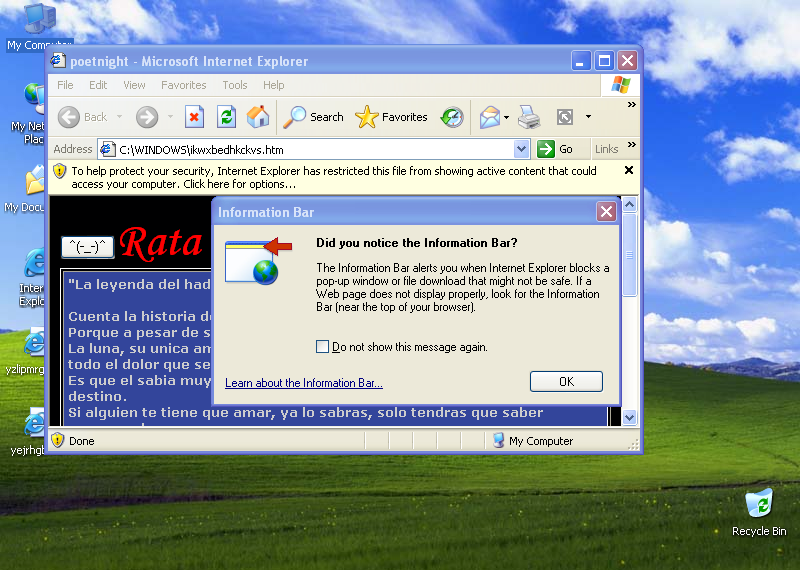
Task: Click the IE page icon in title bar
Action: tap(58, 61)
